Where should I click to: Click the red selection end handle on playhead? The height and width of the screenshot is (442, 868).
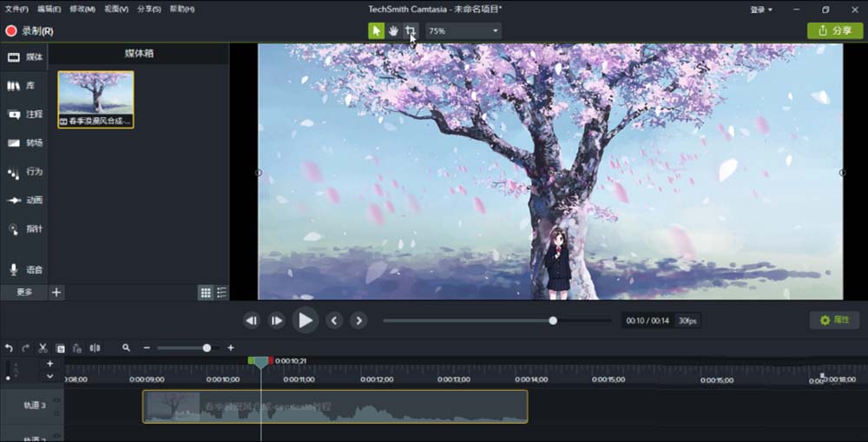click(x=271, y=360)
